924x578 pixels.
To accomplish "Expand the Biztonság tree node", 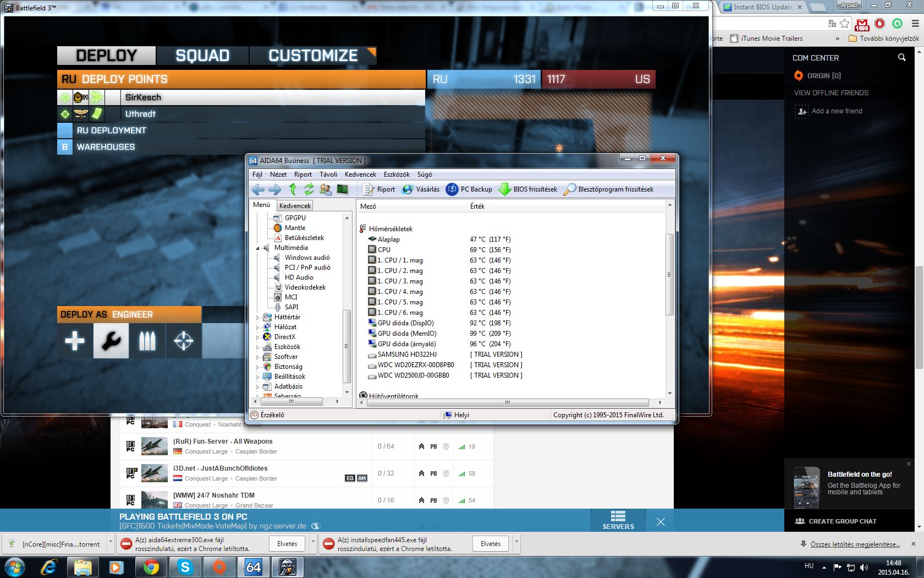I will coord(257,367).
